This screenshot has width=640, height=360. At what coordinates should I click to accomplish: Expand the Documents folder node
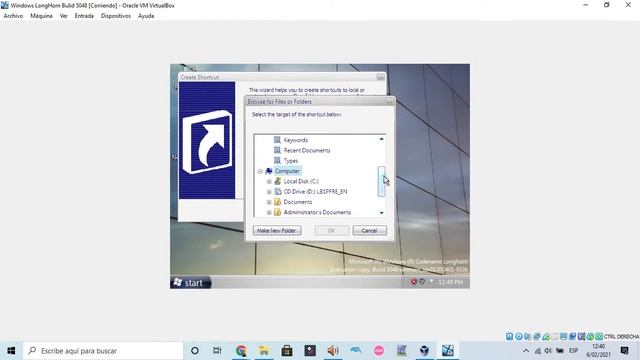click(269, 202)
